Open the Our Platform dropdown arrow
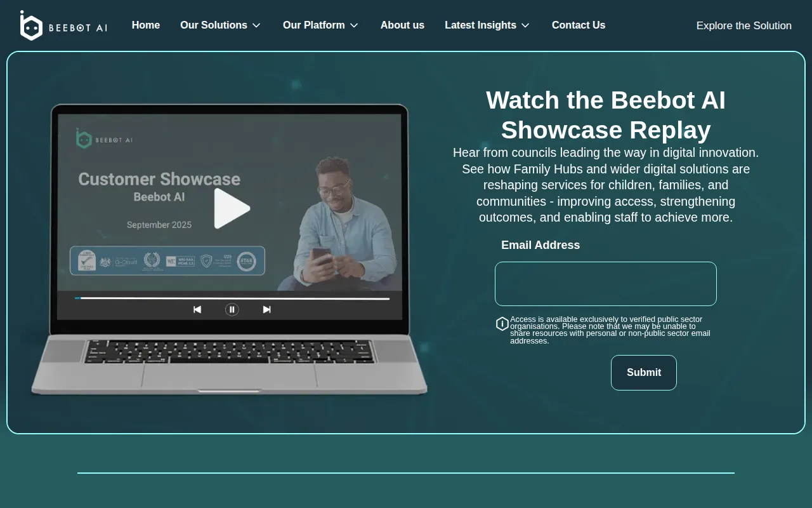 pos(354,25)
